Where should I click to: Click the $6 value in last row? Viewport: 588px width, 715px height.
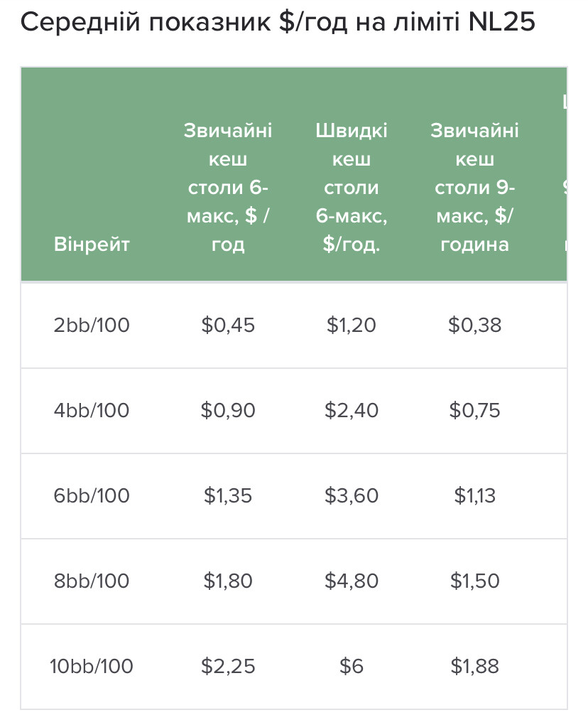(x=351, y=666)
